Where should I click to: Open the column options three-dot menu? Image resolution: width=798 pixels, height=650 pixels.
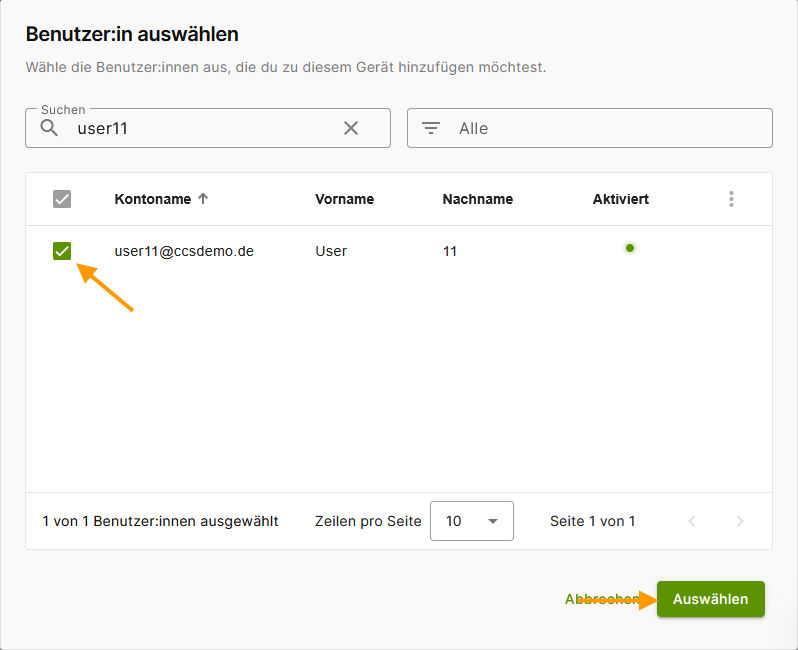point(731,199)
